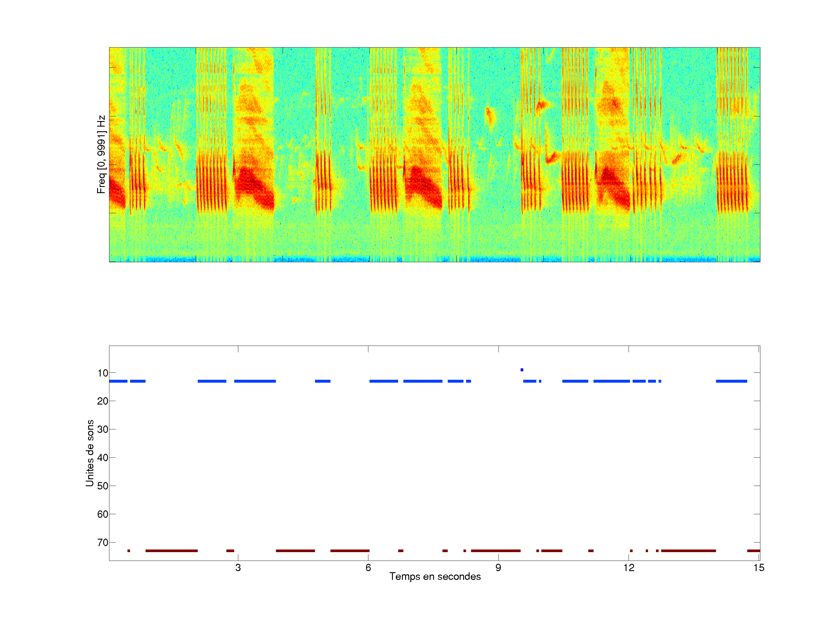The image size is (840, 630).
Task: Click the blue segment at the far right near 14.5 seconds
Action: (x=731, y=381)
